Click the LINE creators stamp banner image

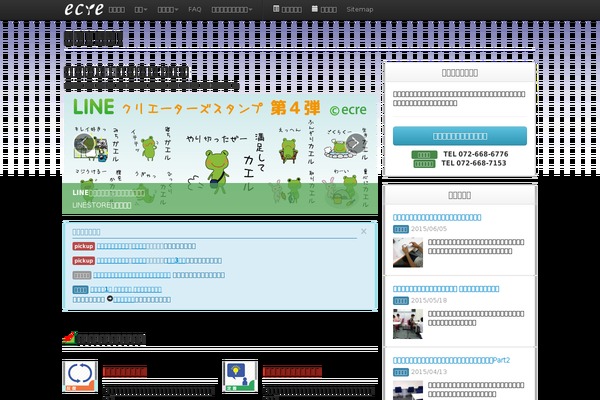click(x=220, y=153)
